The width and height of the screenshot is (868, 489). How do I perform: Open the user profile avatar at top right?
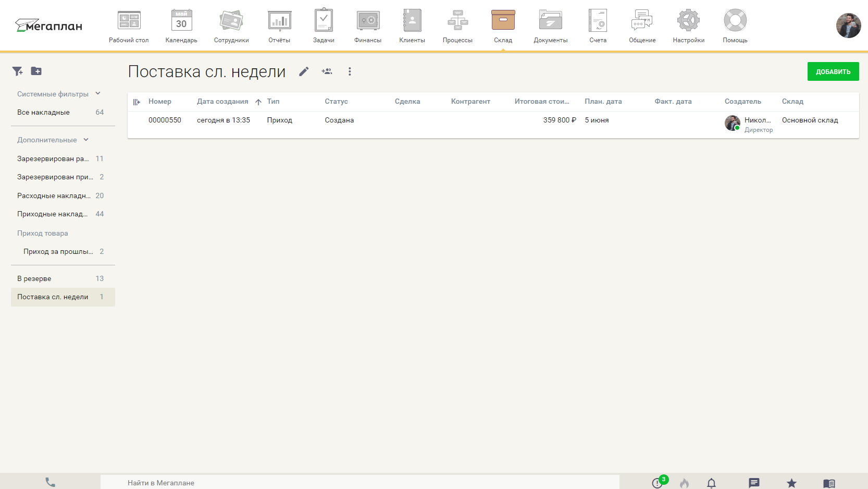pyautogui.click(x=848, y=26)
